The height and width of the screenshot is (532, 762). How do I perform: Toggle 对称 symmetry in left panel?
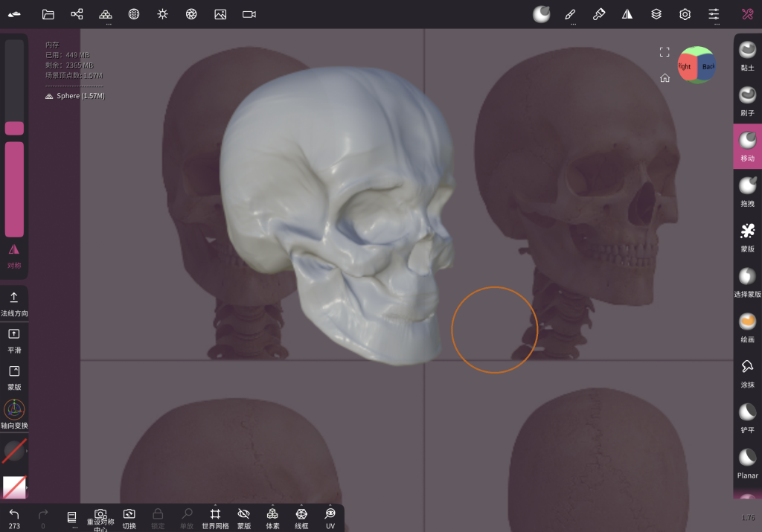point(14,256)
